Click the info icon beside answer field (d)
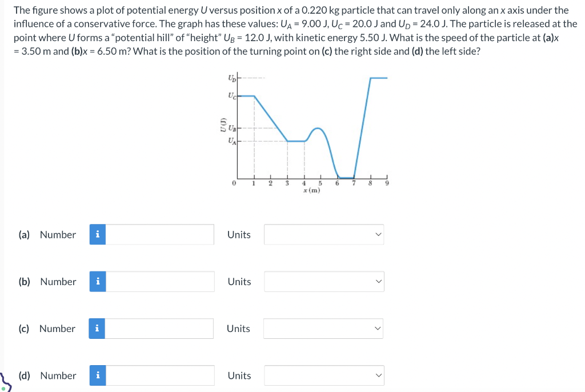The height and width of the screenshot is (392, 585). tap(97, 375)
